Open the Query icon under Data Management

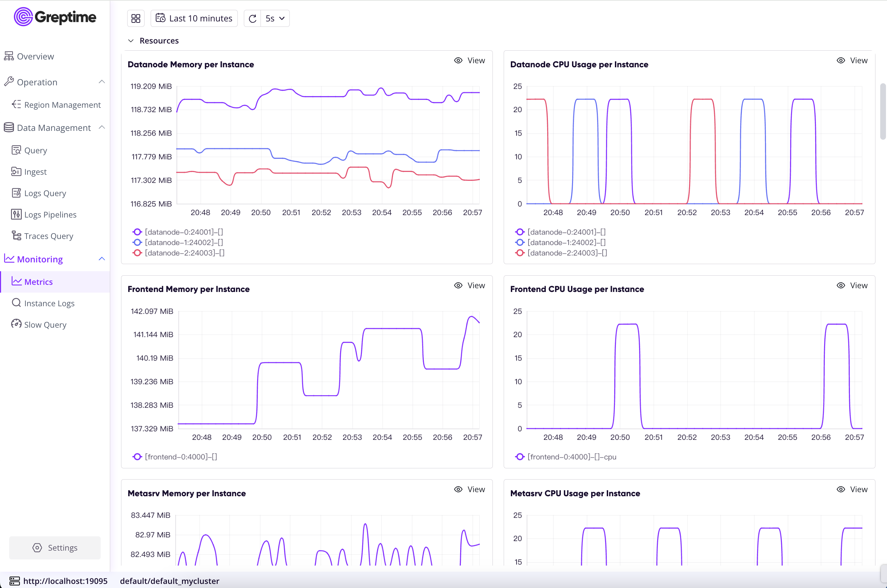(x=17, y=150)
